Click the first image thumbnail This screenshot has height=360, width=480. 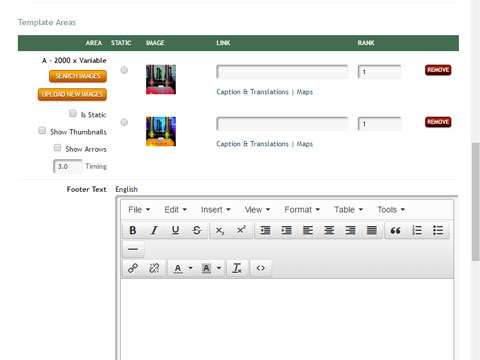161,79
